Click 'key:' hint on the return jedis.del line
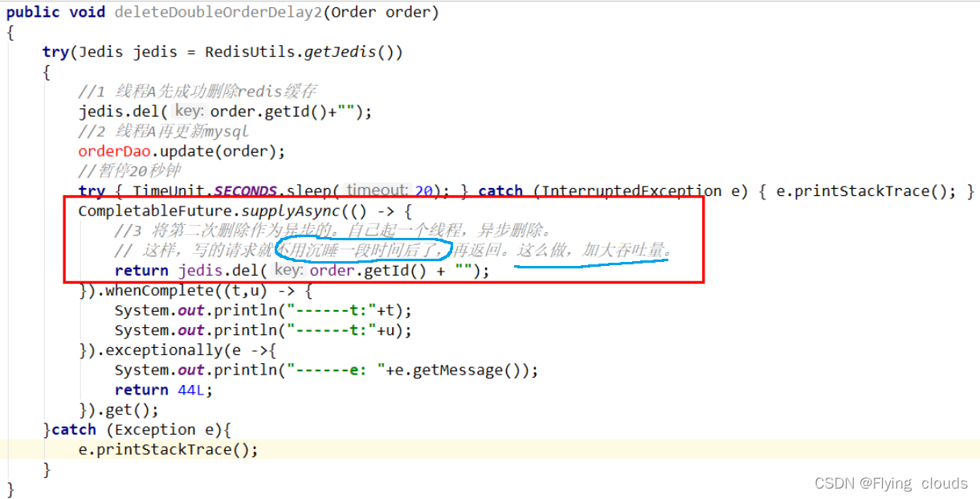Image resolution: width=980 pixels, height=499 pixels. [288, 271]
